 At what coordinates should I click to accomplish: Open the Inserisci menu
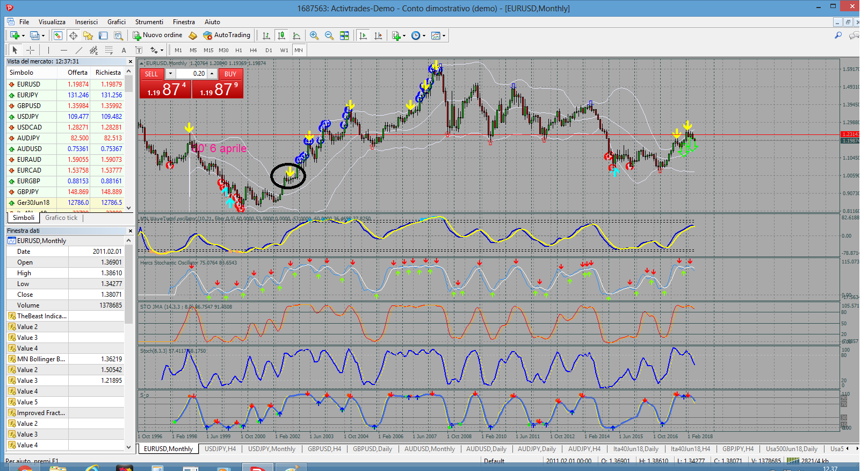[86, 22]
